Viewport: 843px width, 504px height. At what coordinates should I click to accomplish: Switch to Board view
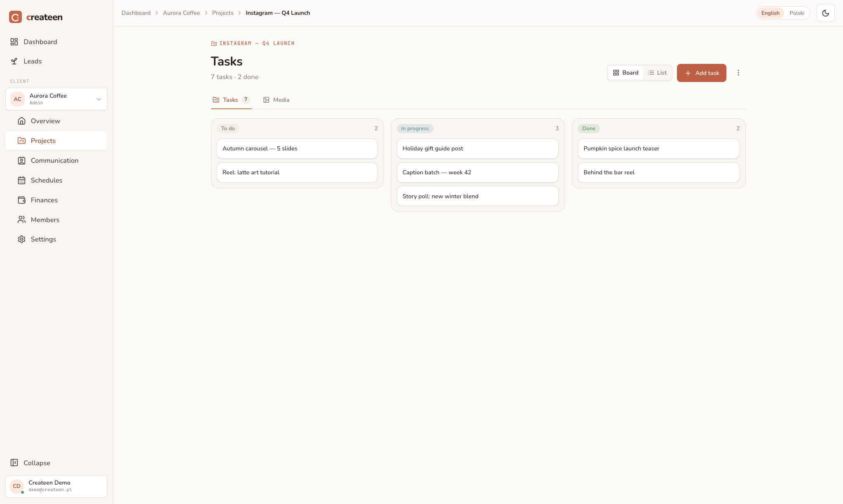(625, 73)
